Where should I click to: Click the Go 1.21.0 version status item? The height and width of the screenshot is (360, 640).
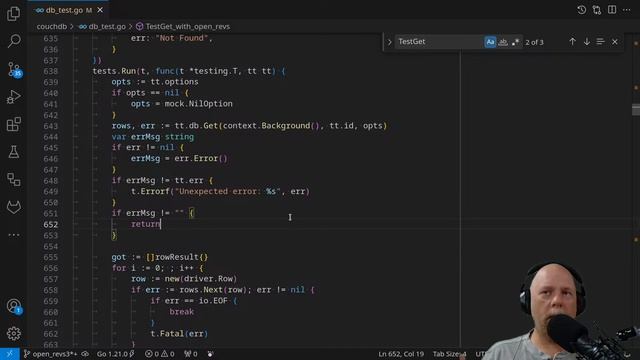[x=116, y=354]
